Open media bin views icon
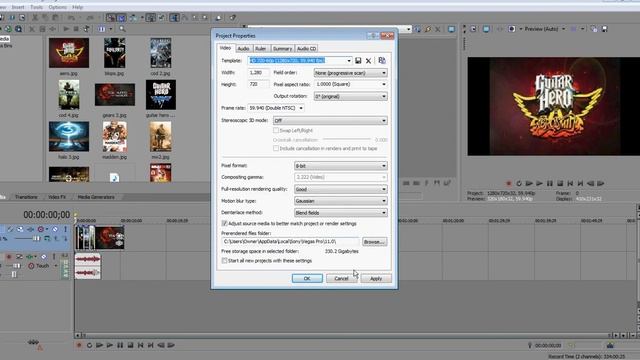 point(102,29)
